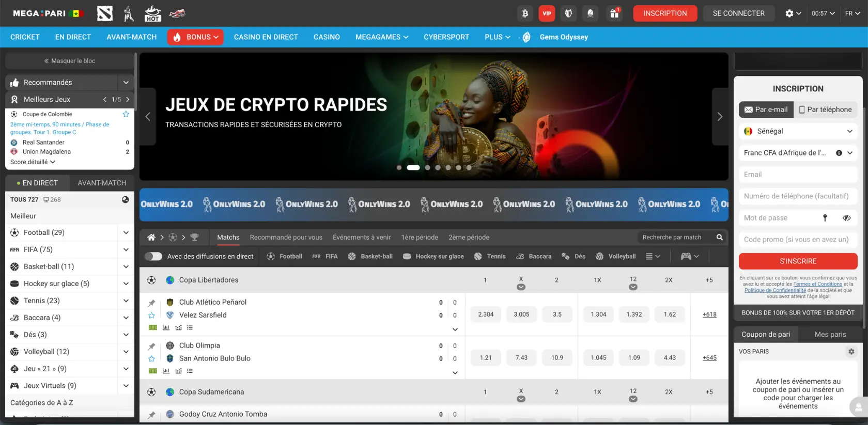
Task: Open coupon settings gear next to VOS PARIS
Action: pos(851,352)
